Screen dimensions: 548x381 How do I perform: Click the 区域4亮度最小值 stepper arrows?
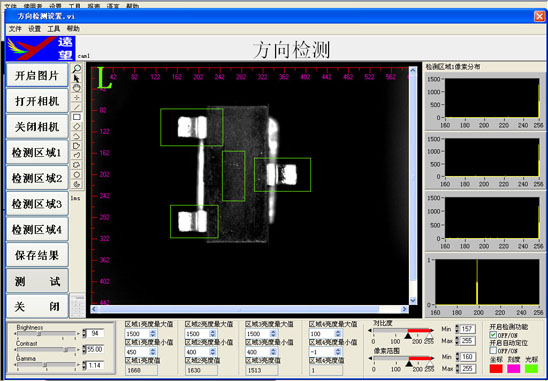[x=338, y=352]
